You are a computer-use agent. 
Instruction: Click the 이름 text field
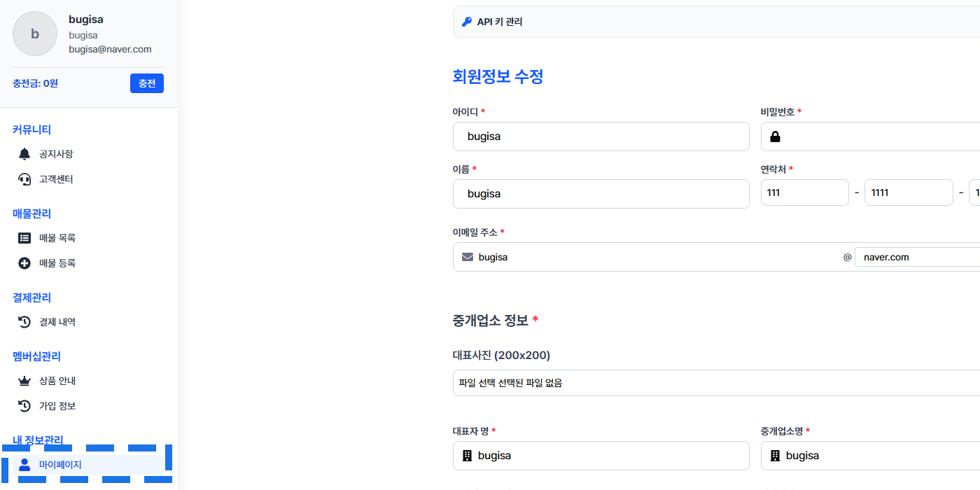tap(601, 194)
